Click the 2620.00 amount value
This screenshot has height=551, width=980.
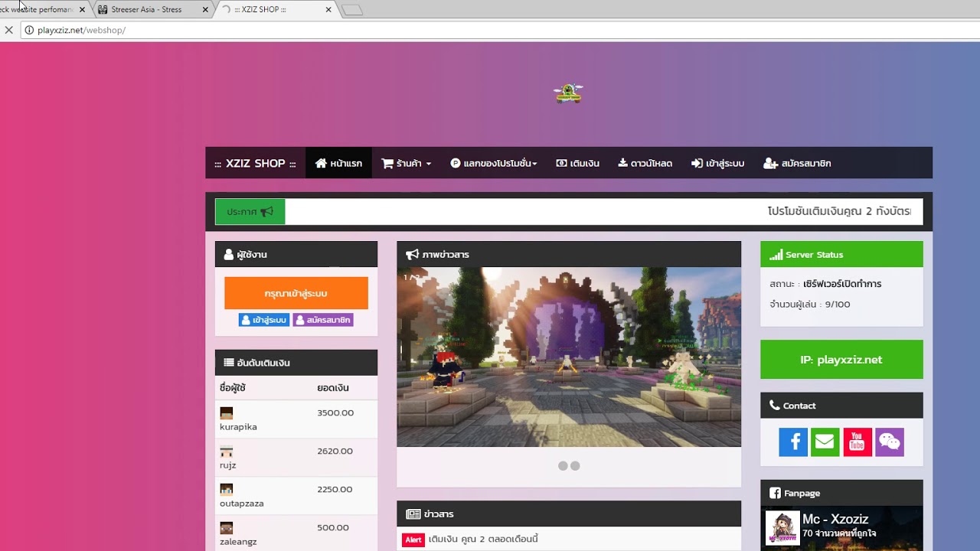click(335, 452)
